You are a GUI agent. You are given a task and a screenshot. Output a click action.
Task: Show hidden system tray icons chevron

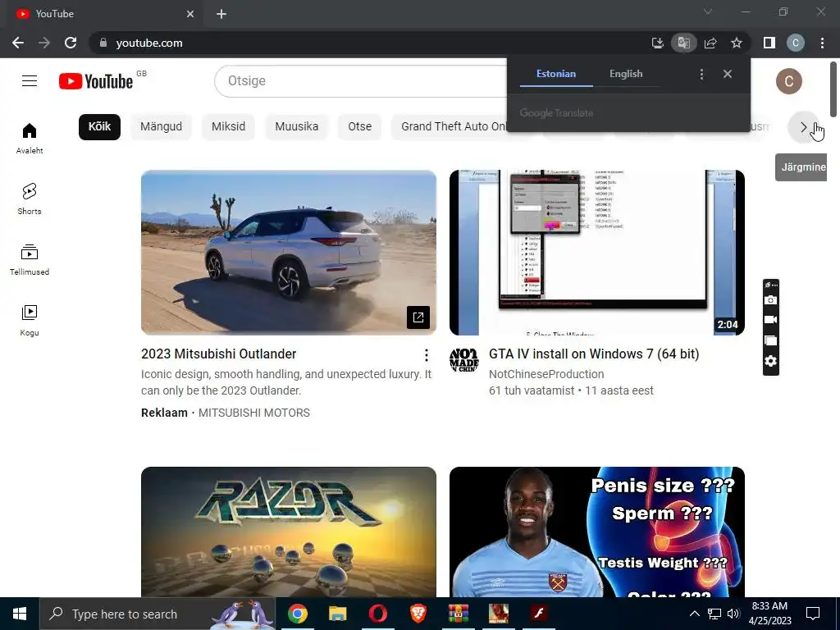[694, 614]
